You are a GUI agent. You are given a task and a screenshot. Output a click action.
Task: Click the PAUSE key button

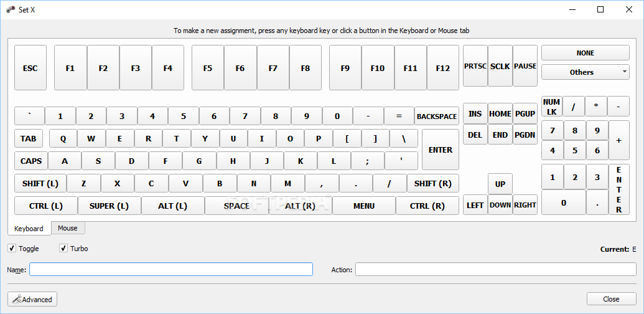(525, 66)
